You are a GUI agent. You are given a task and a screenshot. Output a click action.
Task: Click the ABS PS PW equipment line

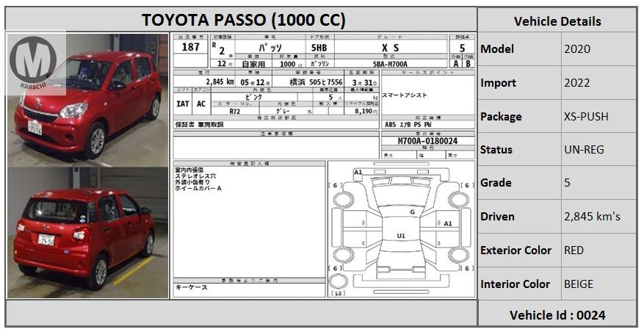click(x=408, y=125)
